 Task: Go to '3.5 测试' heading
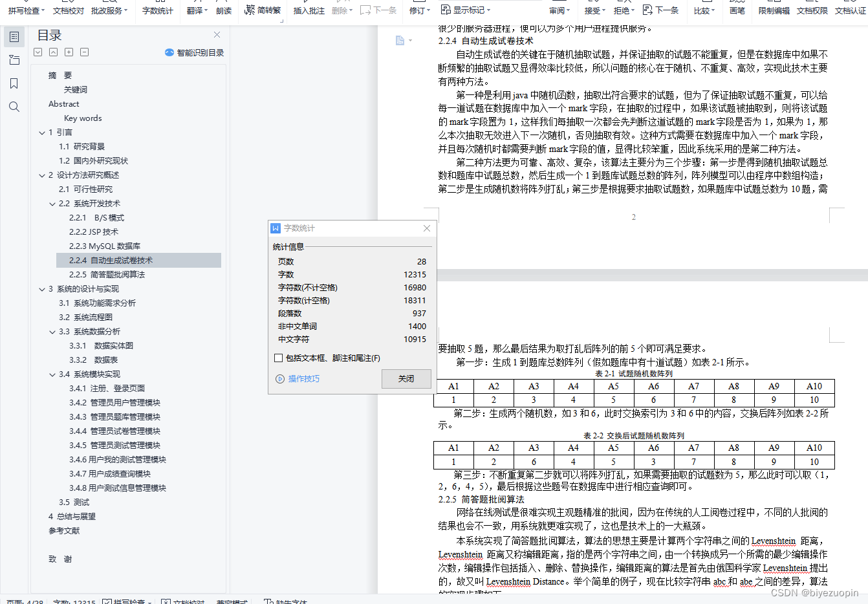coord(74,502)
